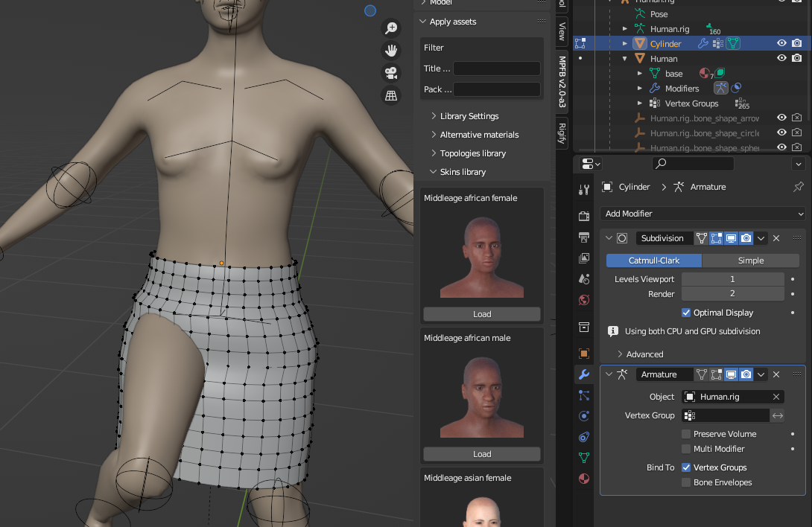Open the Tool properties tab icon
Viewport: 812px width, 527px height.
click(x=584, y=190)
